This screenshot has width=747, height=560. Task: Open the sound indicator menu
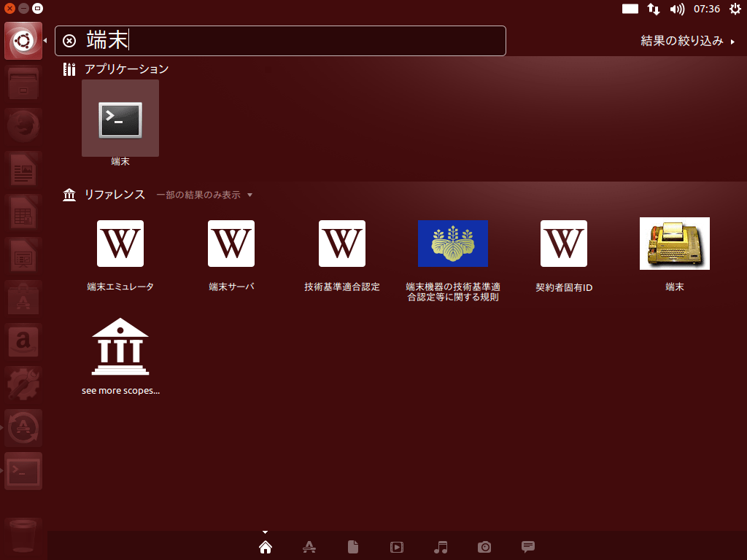click(x=679, y=9)
